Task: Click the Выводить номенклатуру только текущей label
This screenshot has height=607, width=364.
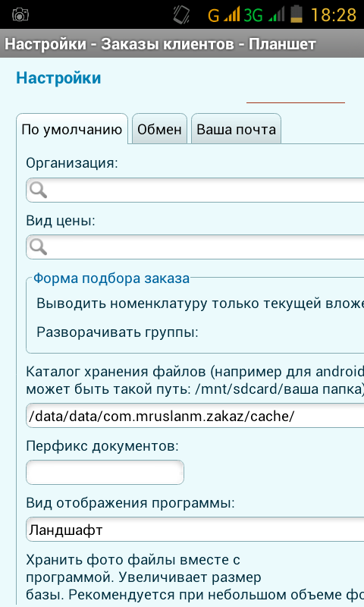Action: (200, 303)
